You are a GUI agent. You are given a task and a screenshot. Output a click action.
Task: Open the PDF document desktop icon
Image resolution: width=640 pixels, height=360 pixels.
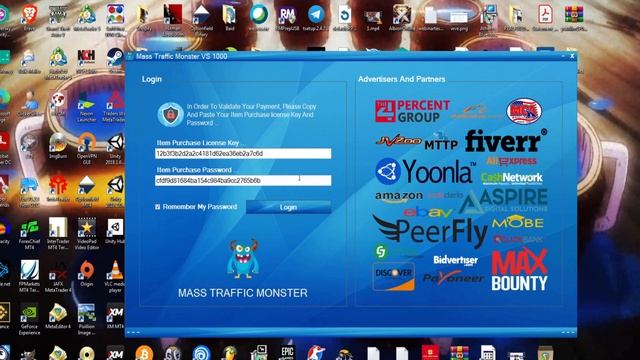pos(545,17)
